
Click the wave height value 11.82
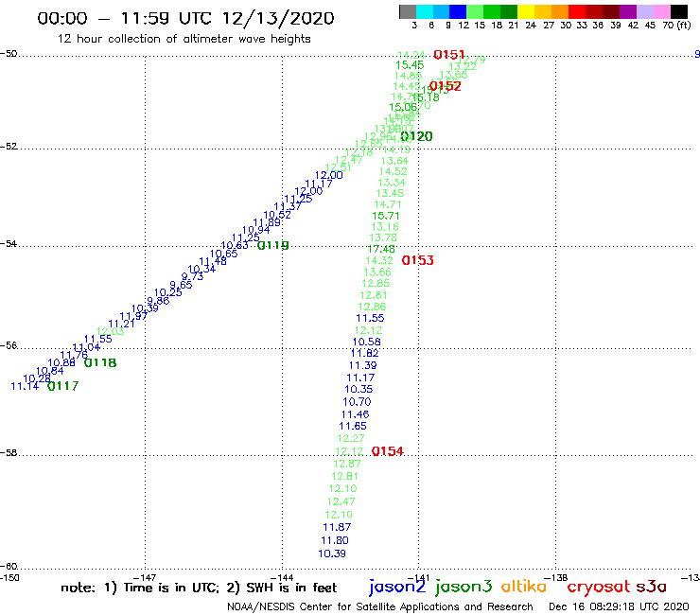pyautogui.click(x=365, y=353)
